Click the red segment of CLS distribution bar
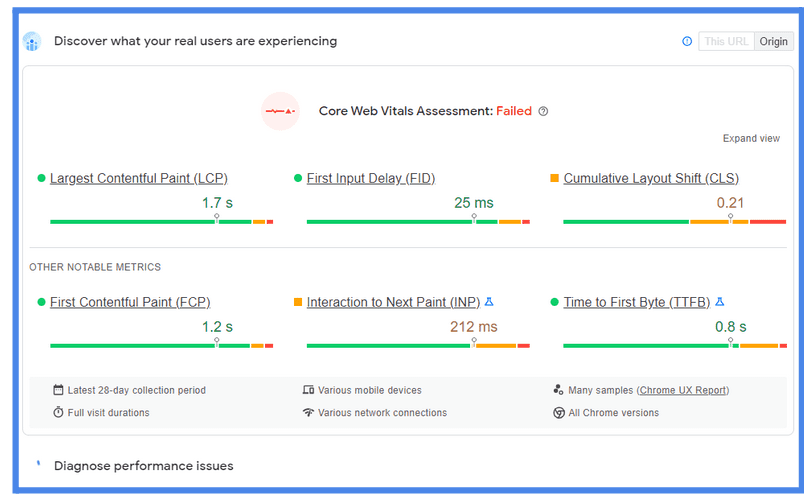The width and height of the screenshot is (807, 497). [x=768, y=222]
